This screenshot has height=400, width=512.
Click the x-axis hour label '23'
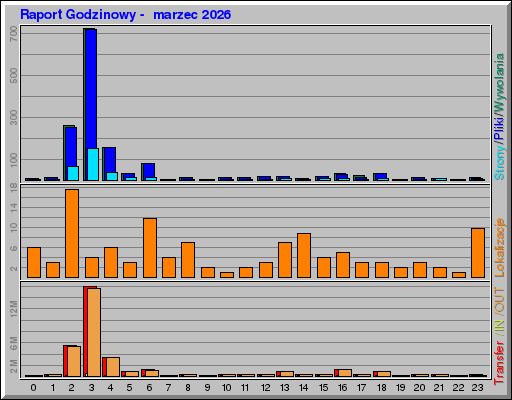click(x=477, y=388)
